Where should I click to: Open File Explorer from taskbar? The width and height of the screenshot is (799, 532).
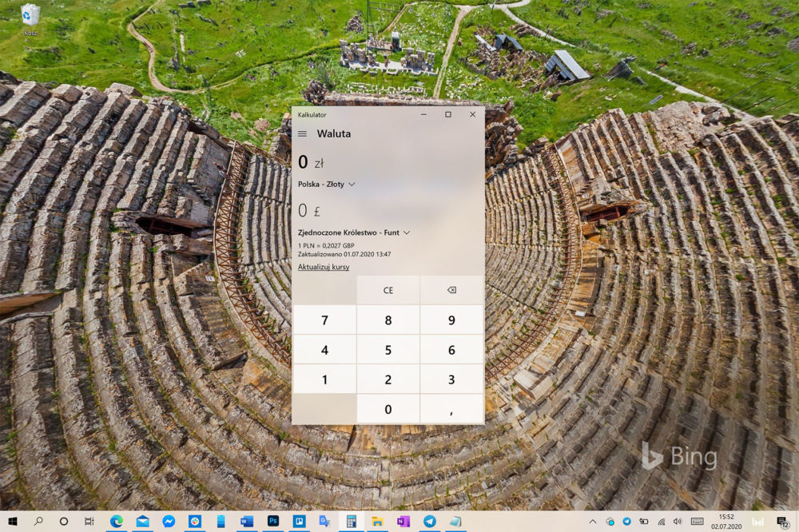tap(377, 522)
